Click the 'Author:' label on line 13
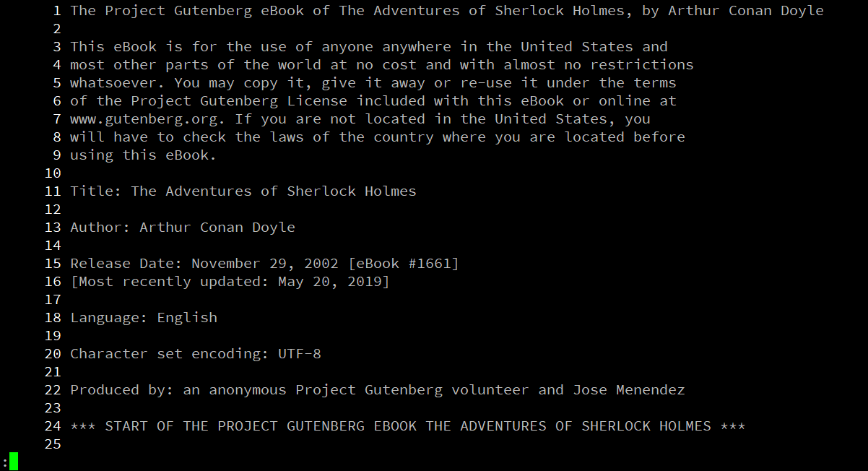Screen dimensions: 868x471 point(100,228)
